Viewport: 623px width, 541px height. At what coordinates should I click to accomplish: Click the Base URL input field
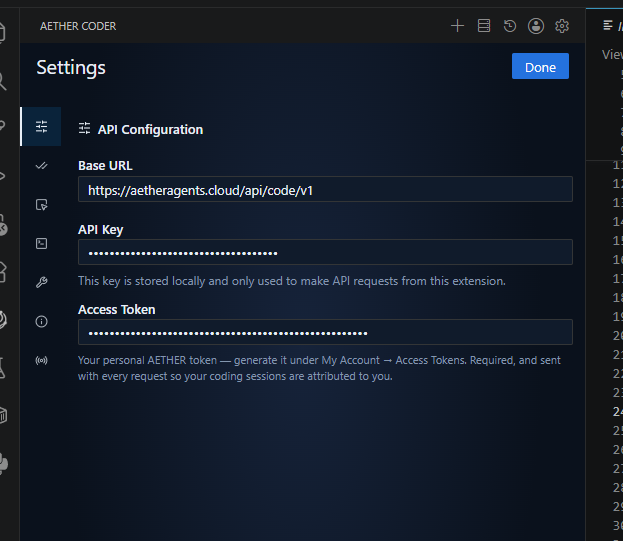click(325, 189)
